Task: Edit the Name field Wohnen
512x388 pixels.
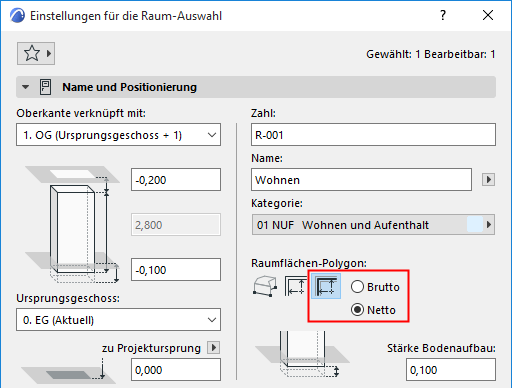Action: pos(361,180)
